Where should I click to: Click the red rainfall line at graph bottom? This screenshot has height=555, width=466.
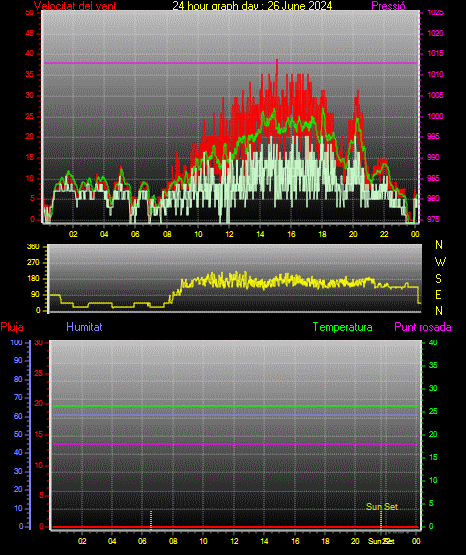coord(235,527)
